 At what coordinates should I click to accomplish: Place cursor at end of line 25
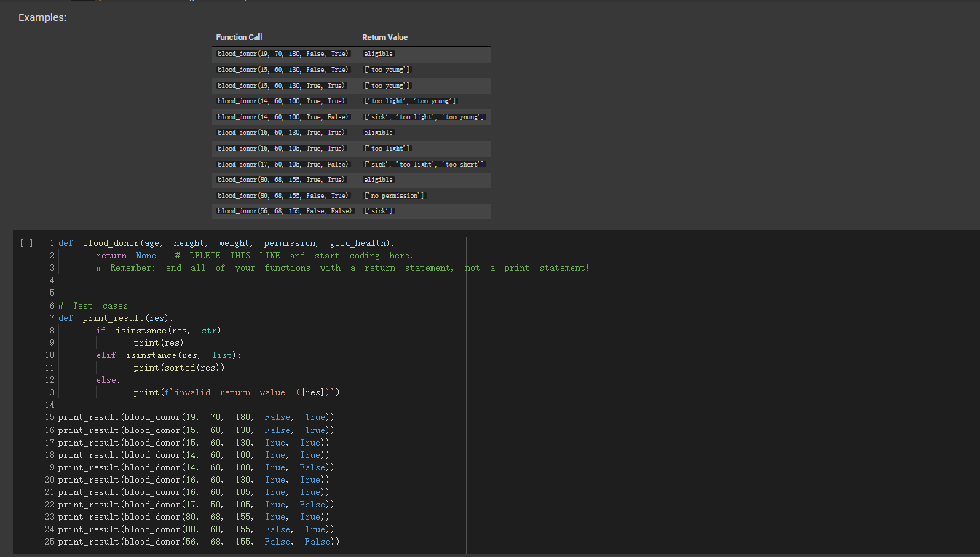340,542
